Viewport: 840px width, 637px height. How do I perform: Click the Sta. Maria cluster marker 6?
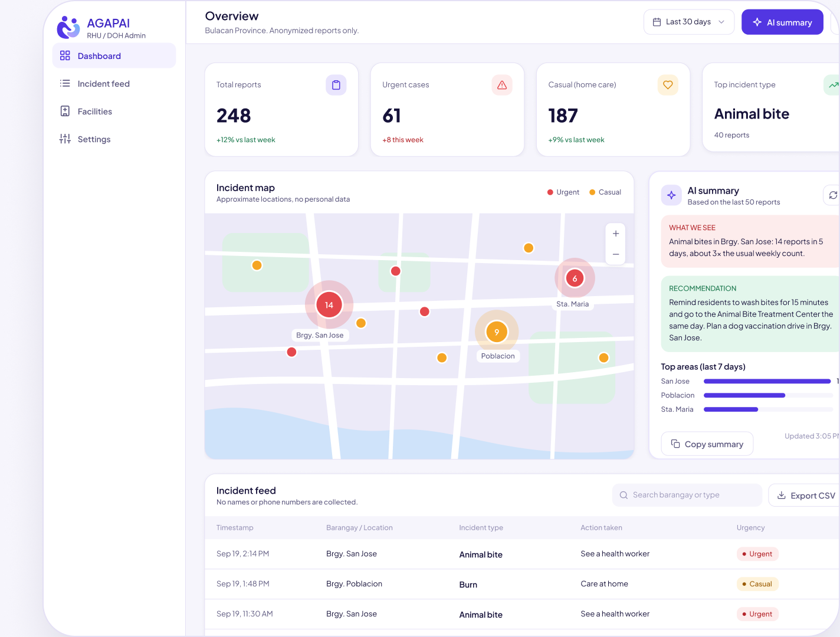[575, 278]
